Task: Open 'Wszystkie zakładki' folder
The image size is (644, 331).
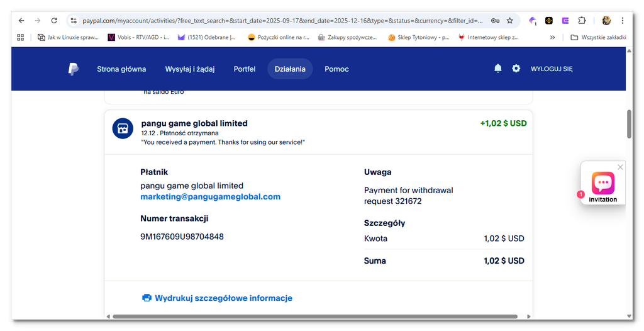Action: tap(599, 37)
